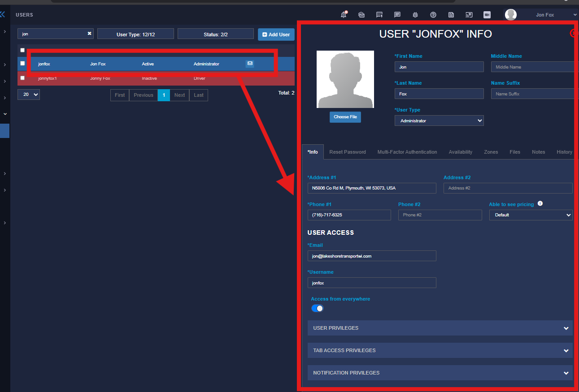Click the screen cast icon
The image size is (579, 392).
469,15
